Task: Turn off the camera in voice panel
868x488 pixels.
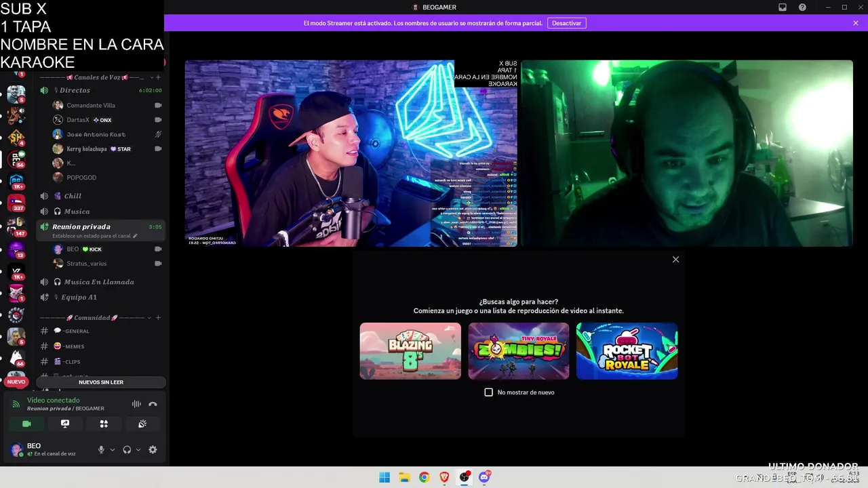Action: pyautogui.click(x=26, y=424)
